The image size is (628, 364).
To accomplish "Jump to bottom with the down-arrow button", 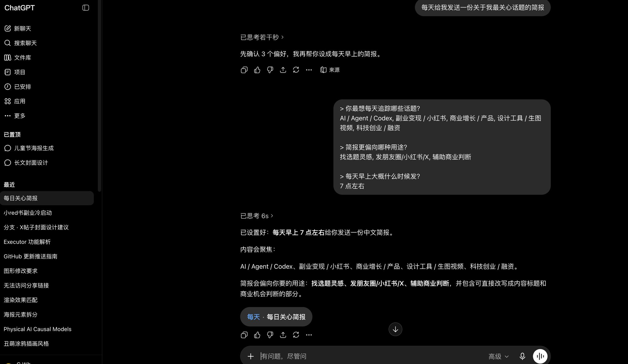I will [395, 329].
